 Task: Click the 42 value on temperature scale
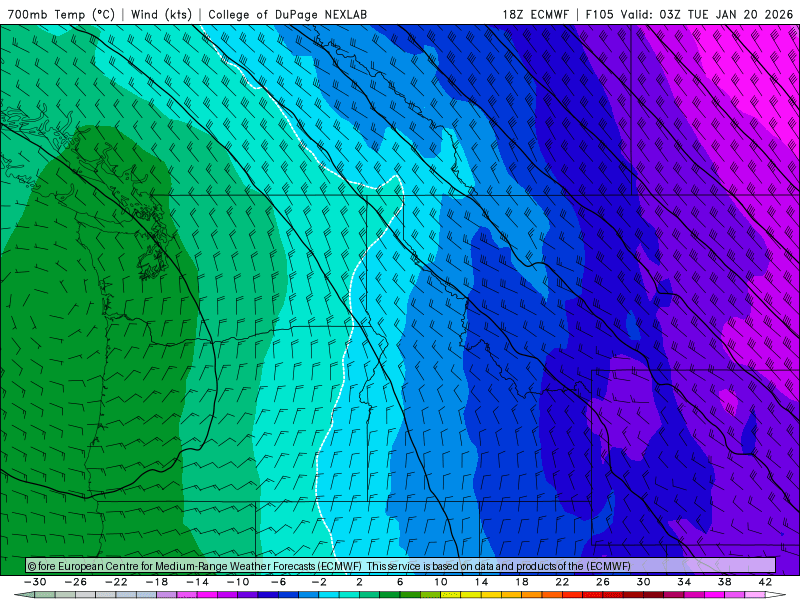point(765,582)
